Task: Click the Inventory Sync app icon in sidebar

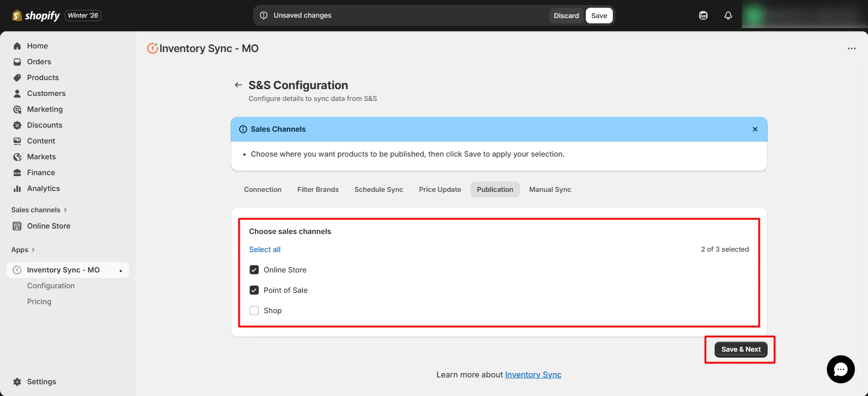Action: pyautogui.click(x=17, y=270)
